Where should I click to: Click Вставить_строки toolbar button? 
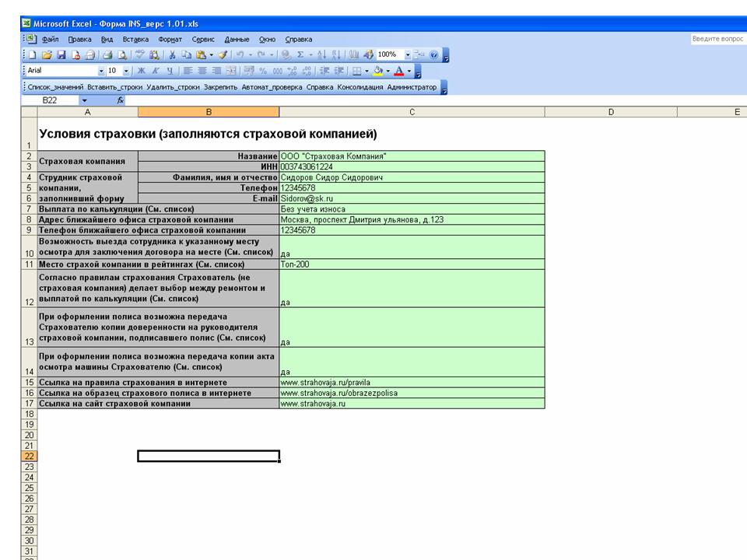(x=115, y=87)
